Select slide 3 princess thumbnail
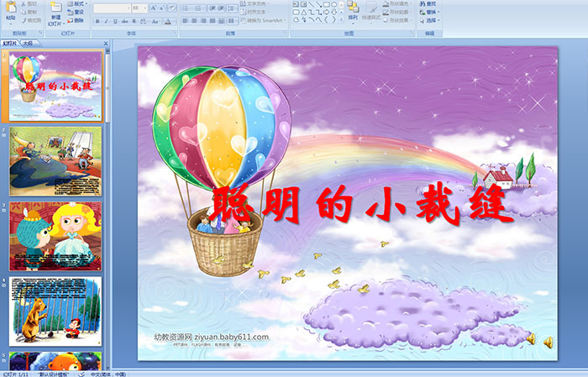This screenshot has height=377, width=588. coord(55,236)
